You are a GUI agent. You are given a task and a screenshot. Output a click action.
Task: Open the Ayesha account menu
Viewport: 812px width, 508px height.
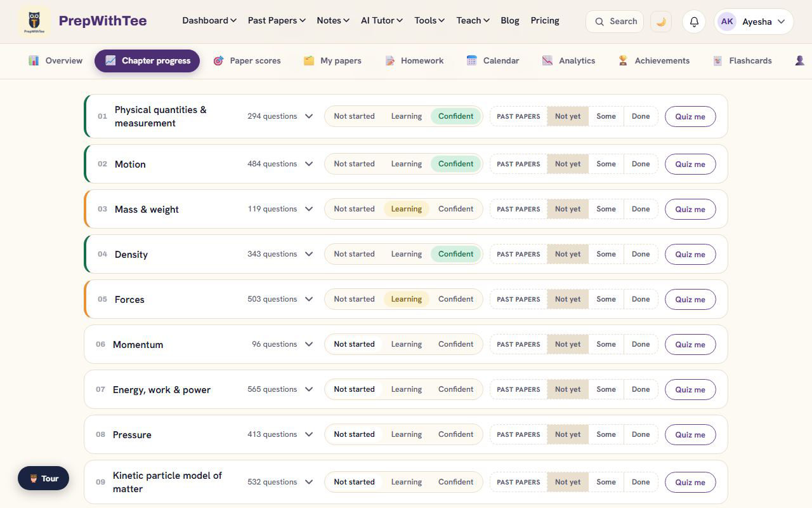(x=754, y=22)
